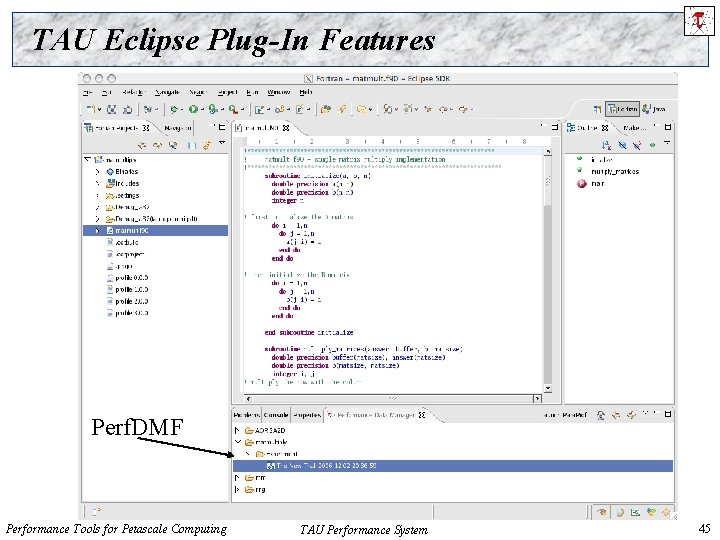Select profile.3.0.0 file in project tree

[127, 313]
